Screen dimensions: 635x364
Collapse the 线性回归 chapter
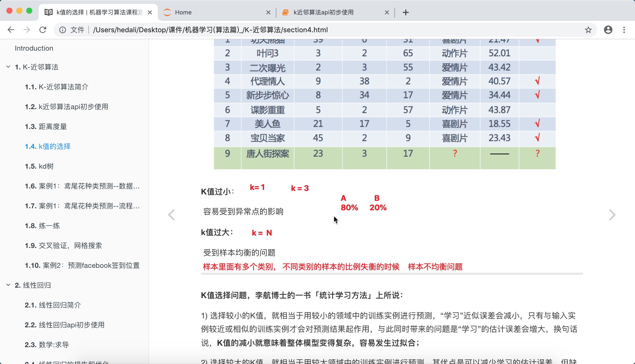[8, 285]
